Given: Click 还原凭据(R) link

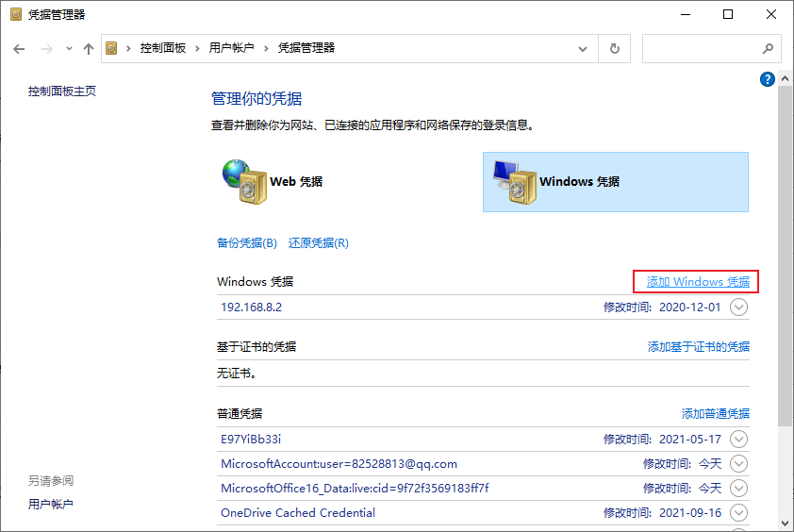Looking at the screenshot, I should 319,243.
